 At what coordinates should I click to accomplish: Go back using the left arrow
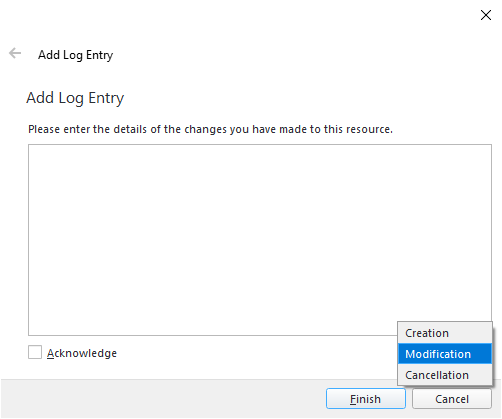15,53
